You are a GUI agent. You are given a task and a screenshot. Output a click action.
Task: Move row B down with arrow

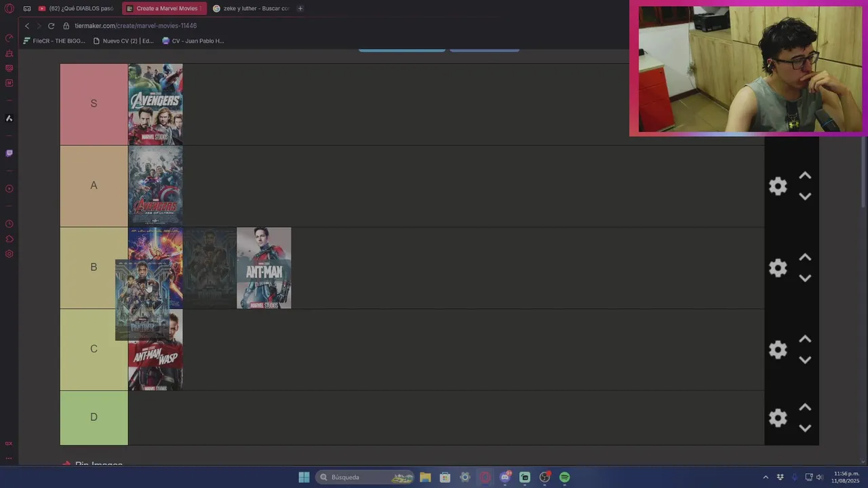pos(805,279)
